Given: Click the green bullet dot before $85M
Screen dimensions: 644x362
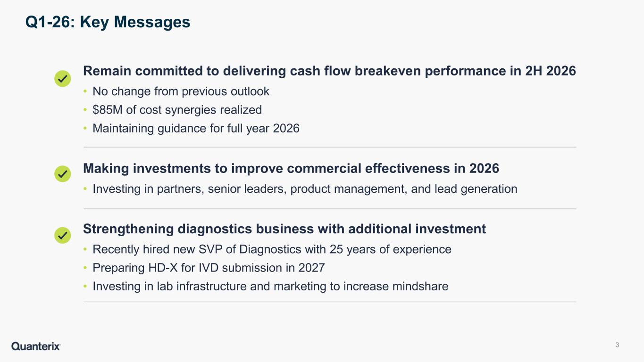Looking at the screenshot, I should coord(85,110).
